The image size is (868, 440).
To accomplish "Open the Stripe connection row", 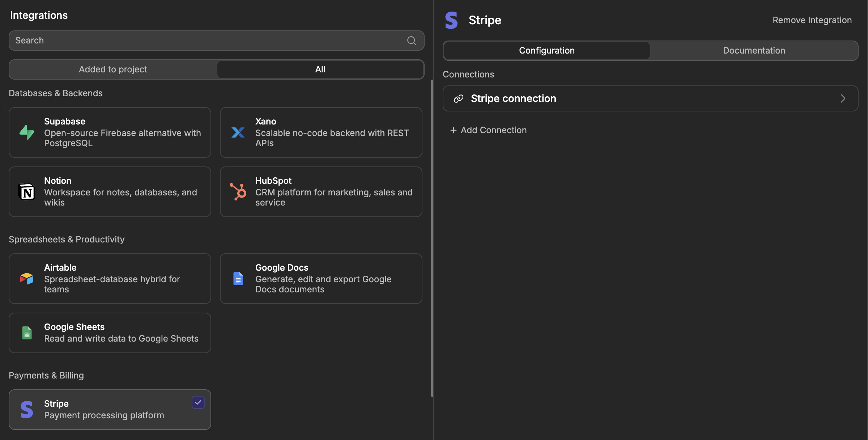I will click(x=650, y=98).
